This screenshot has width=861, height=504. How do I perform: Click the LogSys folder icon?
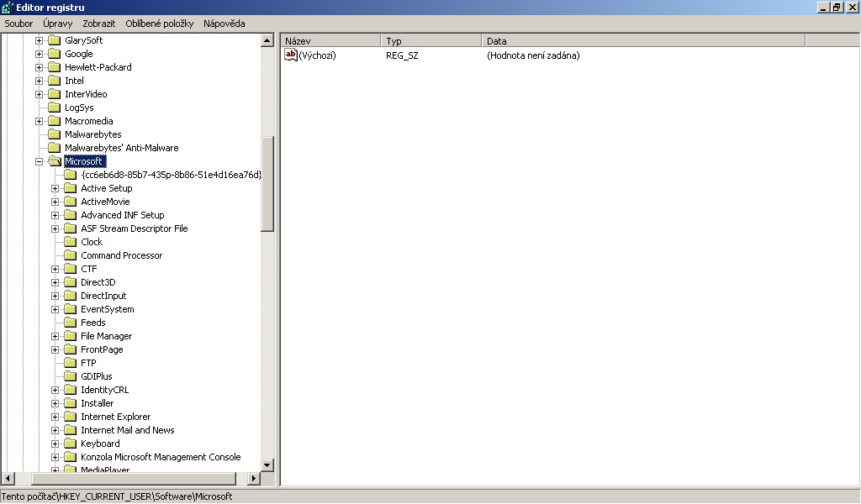pos(55,108)
